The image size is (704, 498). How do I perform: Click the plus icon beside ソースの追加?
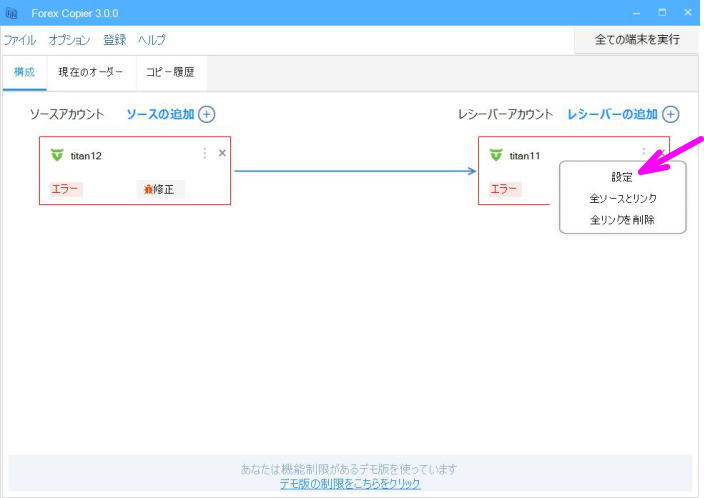pyautogui.click(x=207, y=115)
